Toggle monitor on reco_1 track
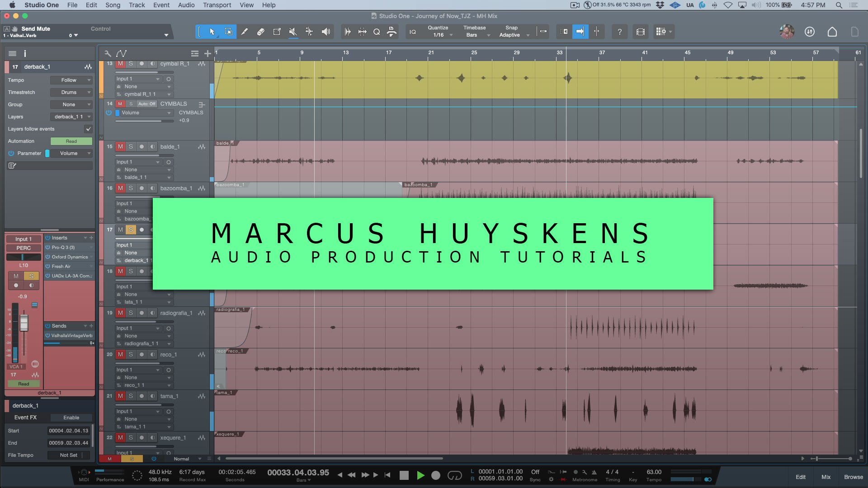Viewport: 868px width, 488px height. pos(152,354)
